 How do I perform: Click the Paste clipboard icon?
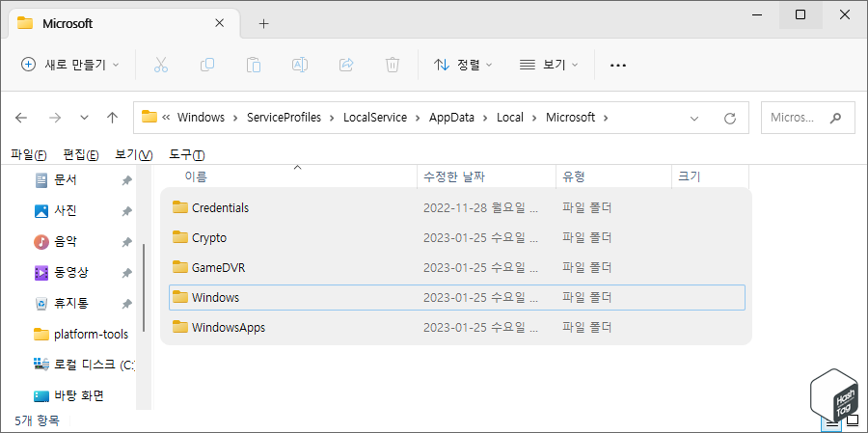click(x=254, y=65)
